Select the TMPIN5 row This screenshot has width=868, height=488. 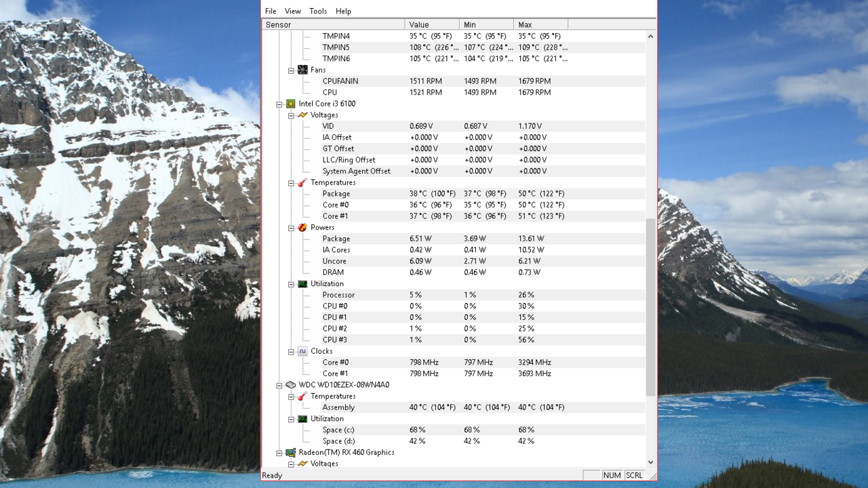click(x=454, y=47)
